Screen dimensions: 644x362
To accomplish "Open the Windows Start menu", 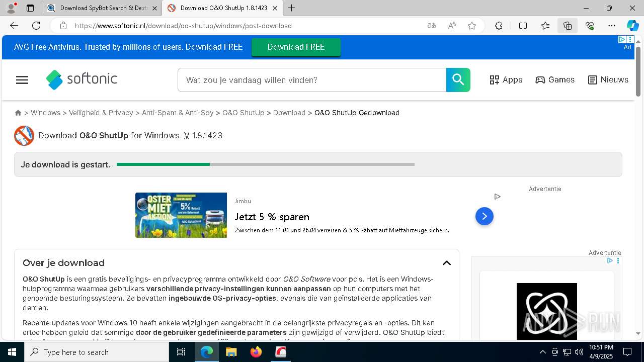I will 12,352.
